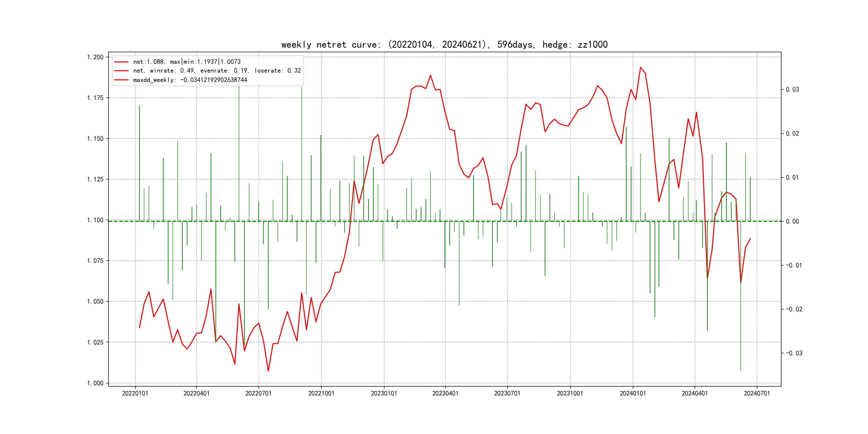Viewport: 868px width, 434px height.
Task: Click left axis tick 1.150
Action: (95, 139)
